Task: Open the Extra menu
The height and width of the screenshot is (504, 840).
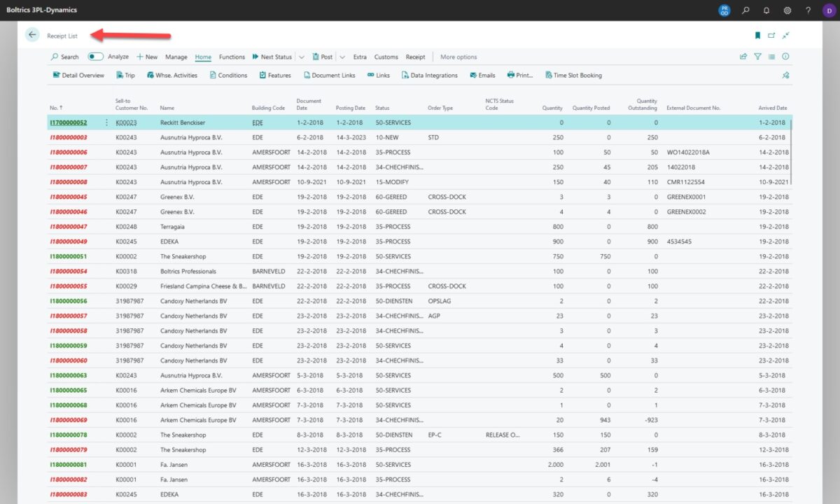Action: coord(360,57)
